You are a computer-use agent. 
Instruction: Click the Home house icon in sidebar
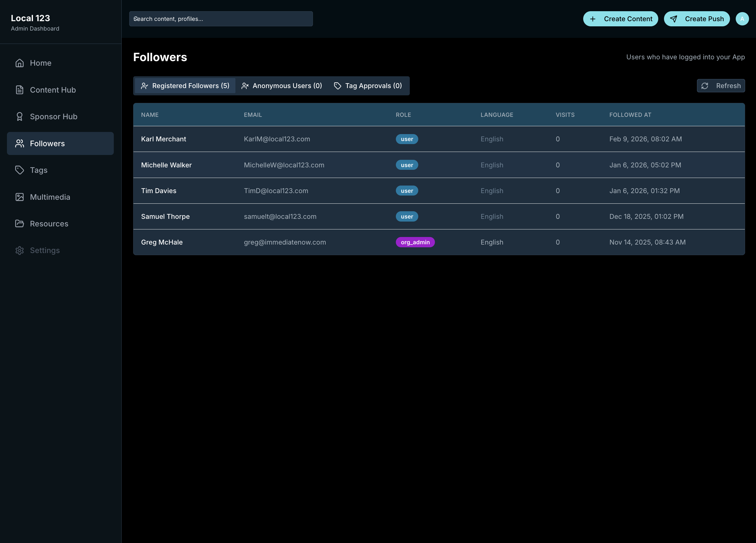pyautogui.click(x=19, y=63)
